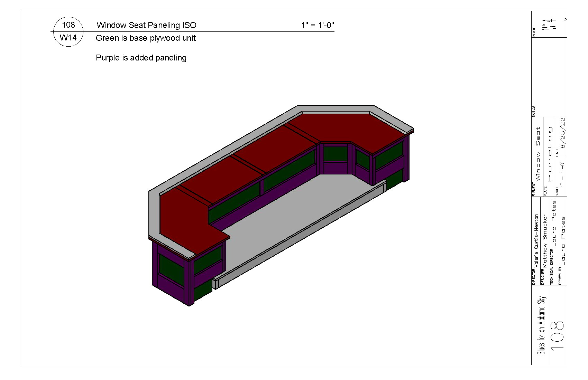Click 'Paneling' plate name in title block
The width and height of the screenshot is (588, 380).
point(550,154)
